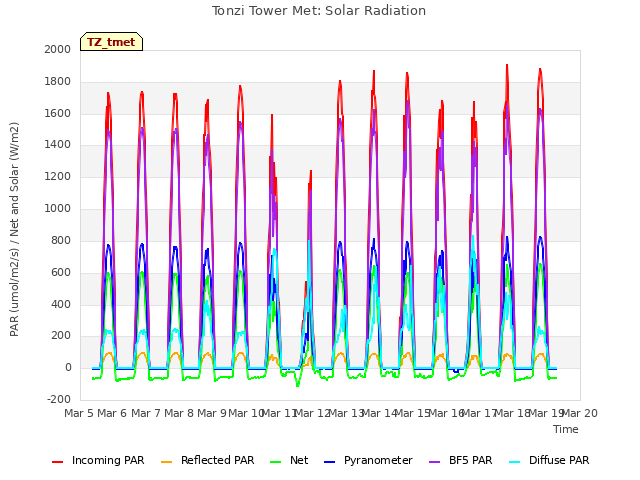Select the Reflected PAR legend entry
640x480 pixels.
coord(208,460)
